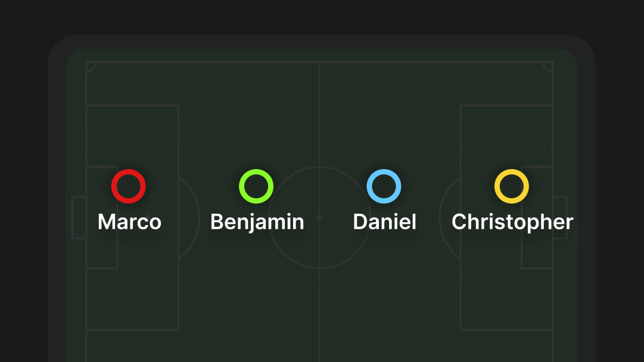This screenshot has height=362, width=644.
Task: Click the top-left corner arc
Action: [x=91, y=67]
